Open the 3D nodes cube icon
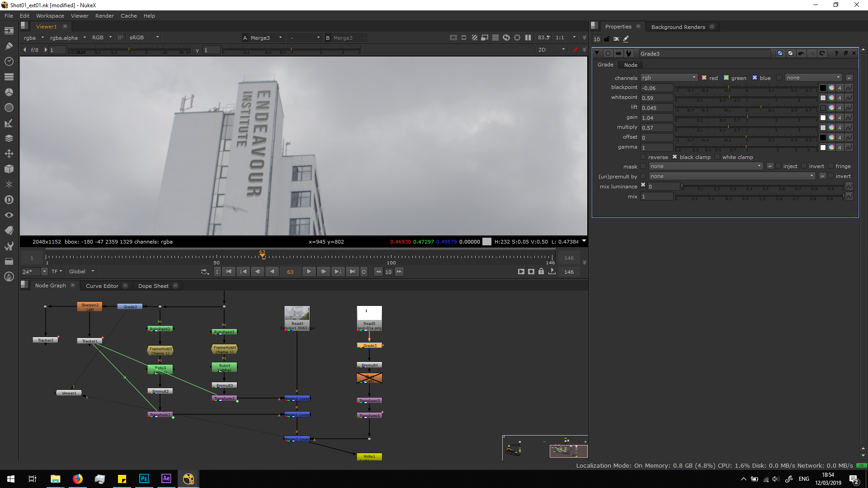Screen dimensions: 868x488 [9, 169]
